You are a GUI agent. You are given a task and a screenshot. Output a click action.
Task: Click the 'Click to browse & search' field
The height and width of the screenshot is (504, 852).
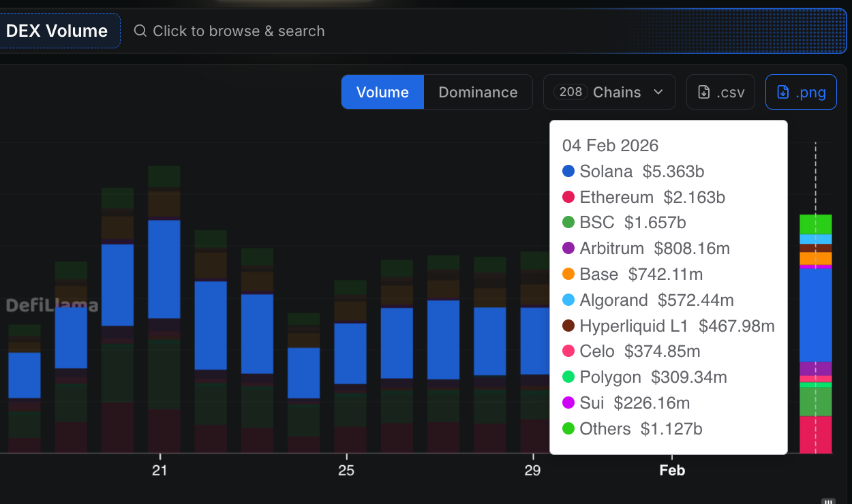pos(239,31)
